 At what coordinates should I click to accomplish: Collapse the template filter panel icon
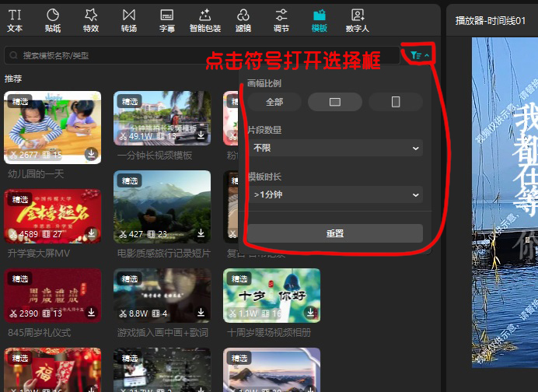click(x=421, y=55)
